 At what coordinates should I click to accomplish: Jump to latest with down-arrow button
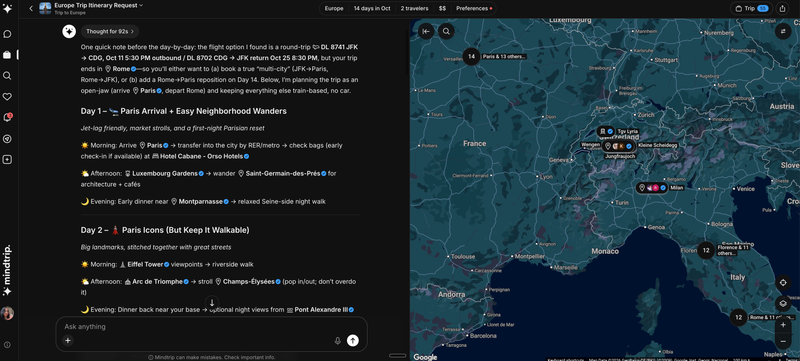[x=212, y=302]
